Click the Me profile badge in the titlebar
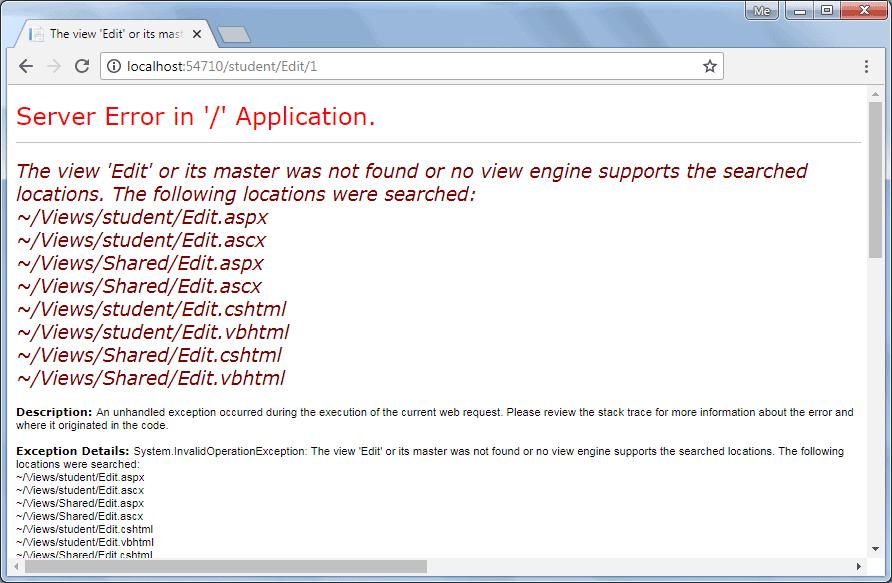 coord(761,10)
